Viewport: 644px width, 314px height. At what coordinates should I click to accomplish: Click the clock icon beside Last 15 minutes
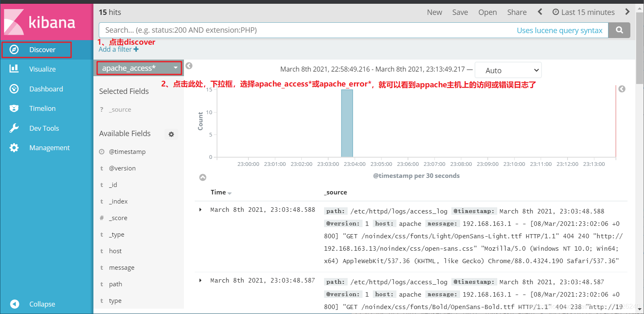[x=556, y=12]
